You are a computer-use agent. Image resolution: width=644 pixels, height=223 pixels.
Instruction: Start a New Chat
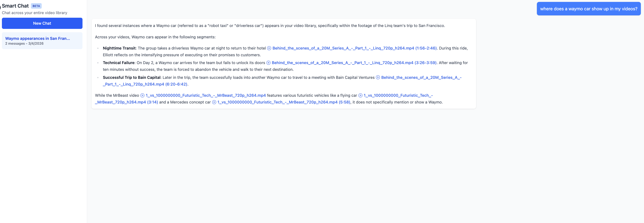tap(42, 23)
